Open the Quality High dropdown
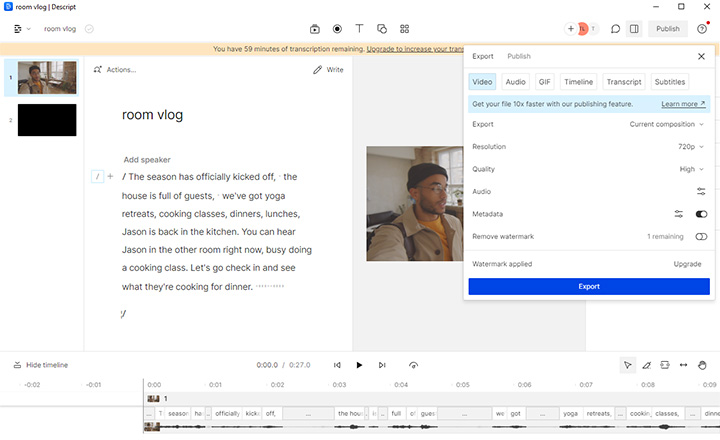Image resolution: width=720 pixels, height=440 pixels. (x=692, y=169)
